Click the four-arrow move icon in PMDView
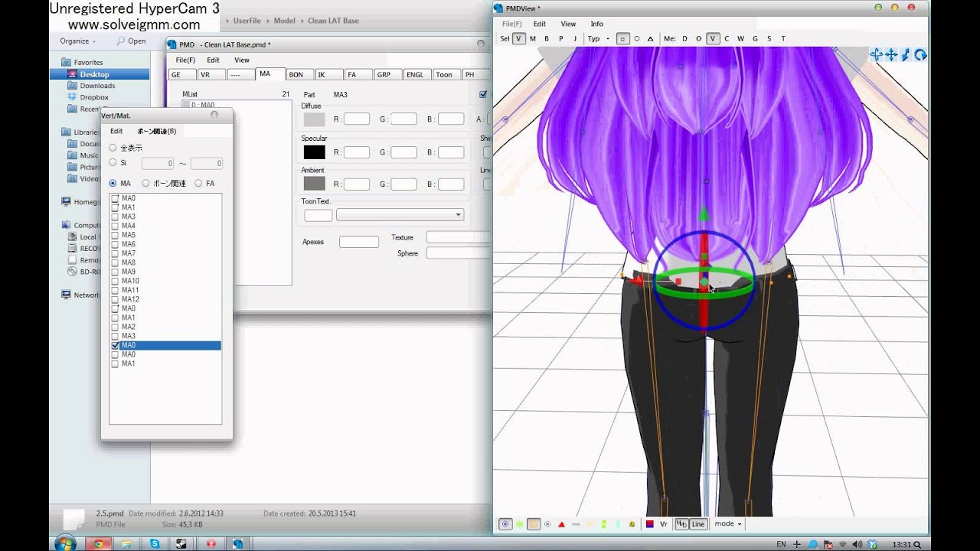This screenshot has height=551, width=980. pyautogui.click(x=877, y=54)
